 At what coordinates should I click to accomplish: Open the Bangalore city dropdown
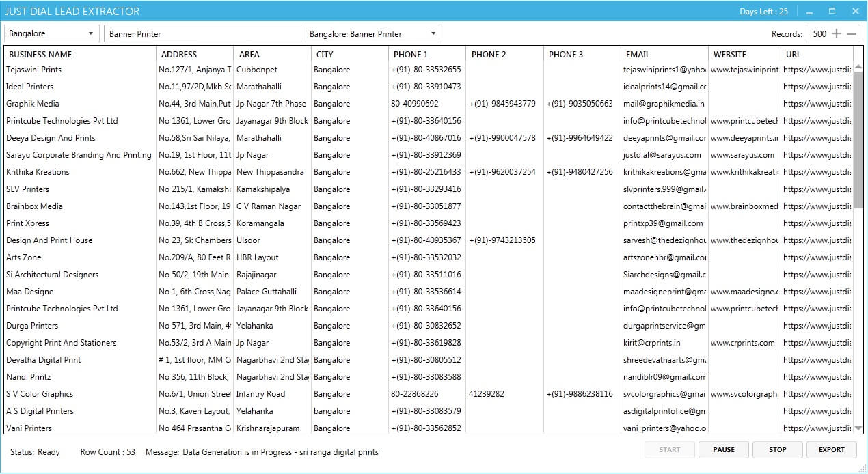(x=52, y=33)
